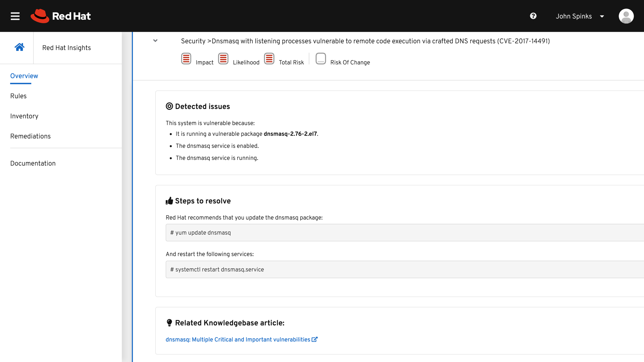Screen dimensions: 644x362
Task: Go to the Inventory section
Action: [x=24, y=116]
